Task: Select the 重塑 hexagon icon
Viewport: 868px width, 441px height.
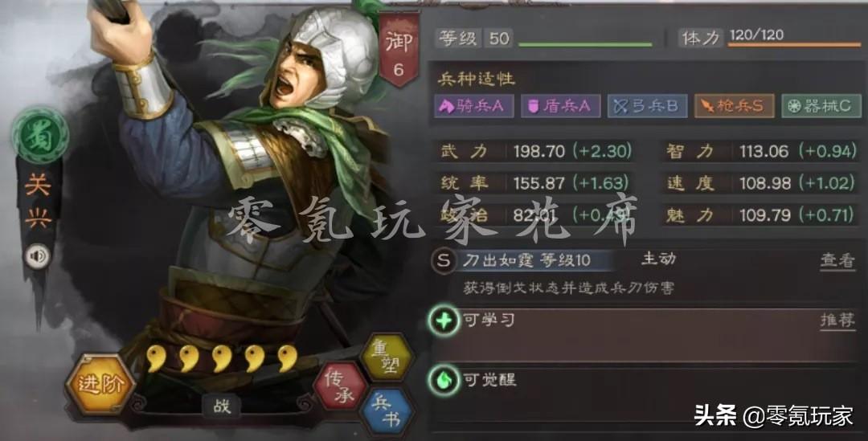Action: pos(386,357)
